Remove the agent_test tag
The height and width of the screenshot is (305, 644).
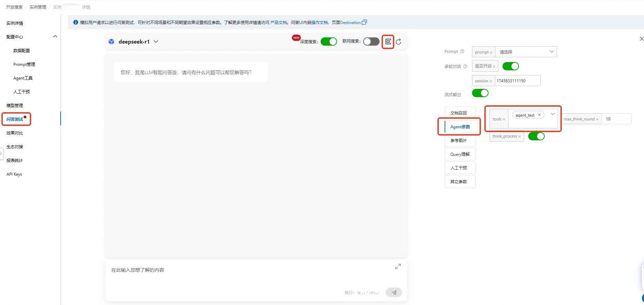tap(539, 115)
